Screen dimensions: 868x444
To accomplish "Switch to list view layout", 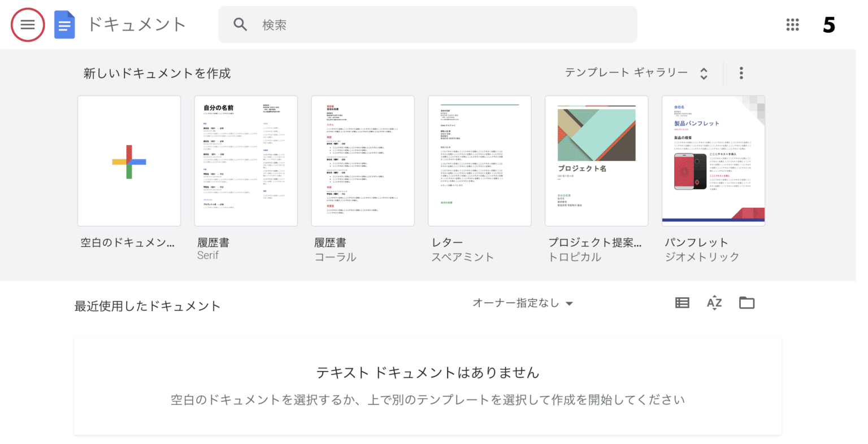I will click(x=682, y=303).
